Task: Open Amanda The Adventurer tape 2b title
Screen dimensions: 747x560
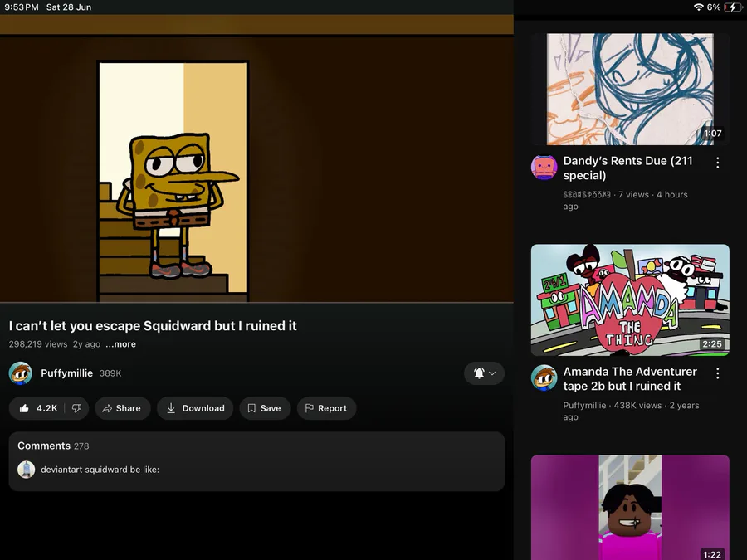Action: click(x=630, y=378)
